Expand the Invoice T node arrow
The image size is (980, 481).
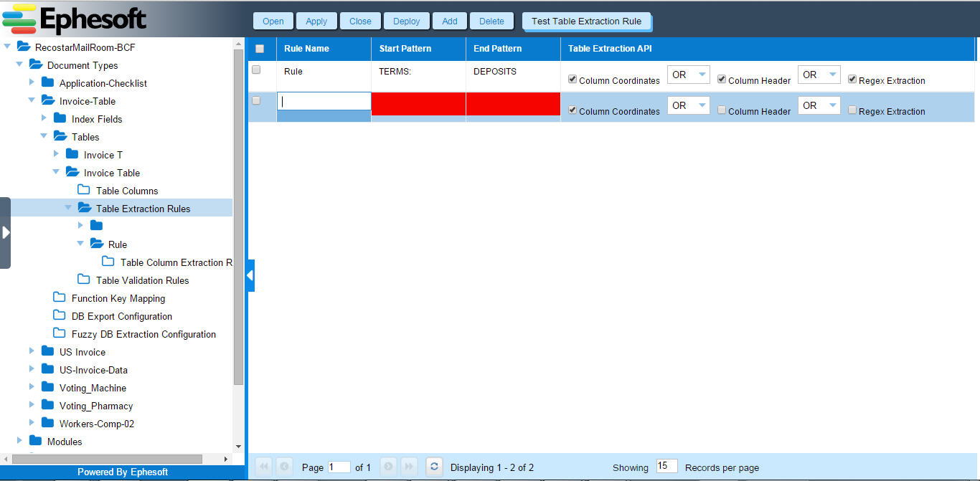57,154
